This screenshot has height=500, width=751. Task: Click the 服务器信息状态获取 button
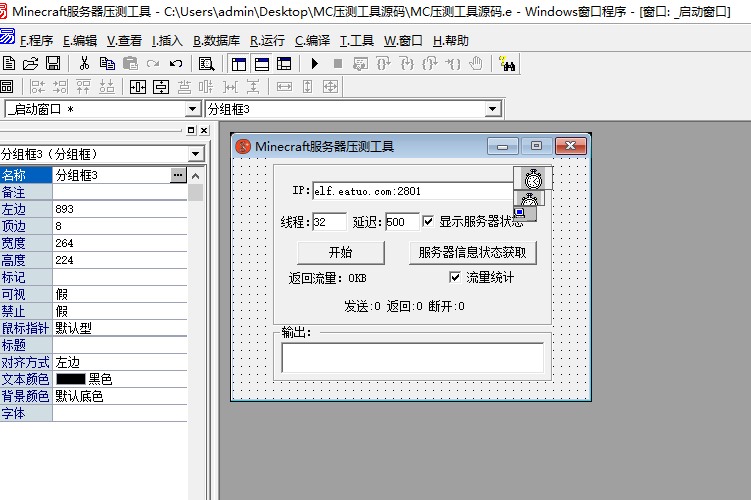pos(472,252)
